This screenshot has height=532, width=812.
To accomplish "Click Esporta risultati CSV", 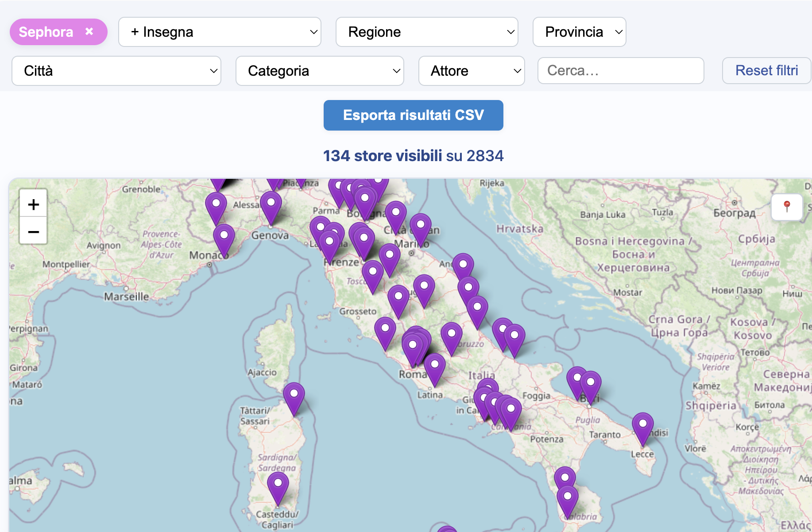I will pyautogui.click(x=413, y=115).
